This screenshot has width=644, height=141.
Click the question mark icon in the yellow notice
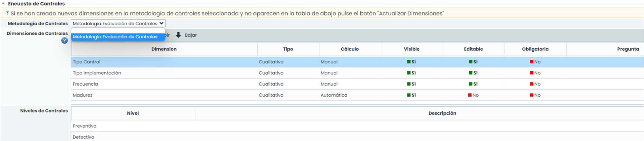tap(7, 13)
